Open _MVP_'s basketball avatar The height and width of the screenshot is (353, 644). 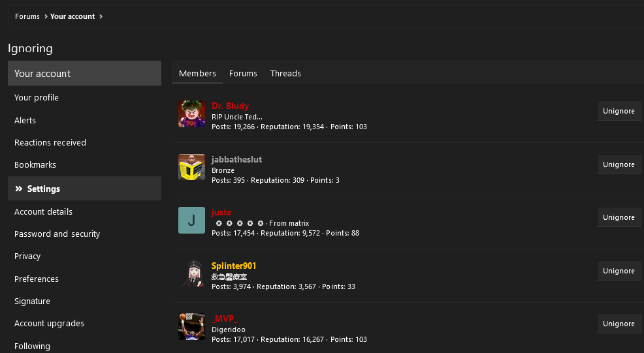point(191,326)
